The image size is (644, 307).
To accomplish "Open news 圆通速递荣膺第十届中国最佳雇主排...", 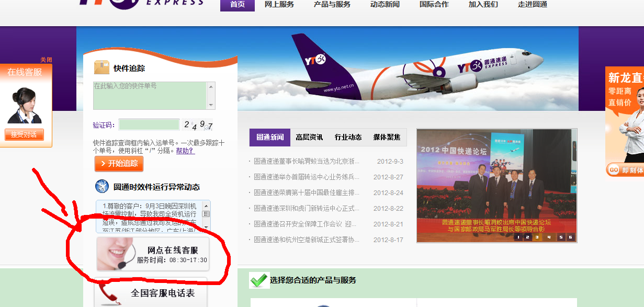I will tap(307, 192).
